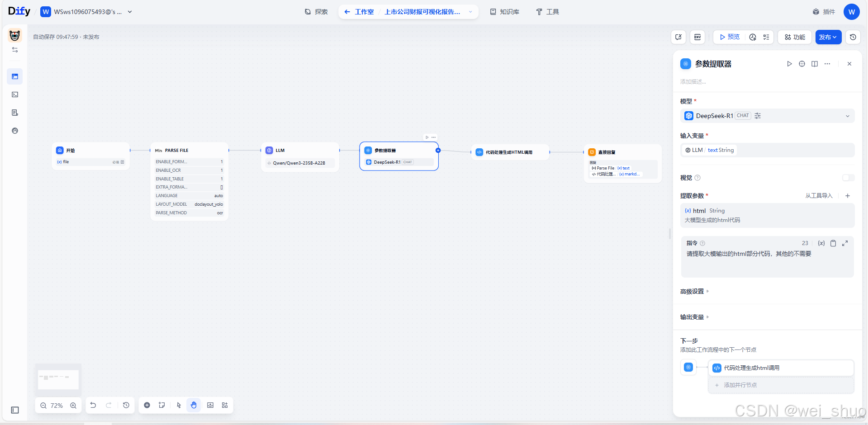The width and height of the screenshot is (868, 425).
Task: Expand the 输出变量 section
Action: [x=694, y=317]
